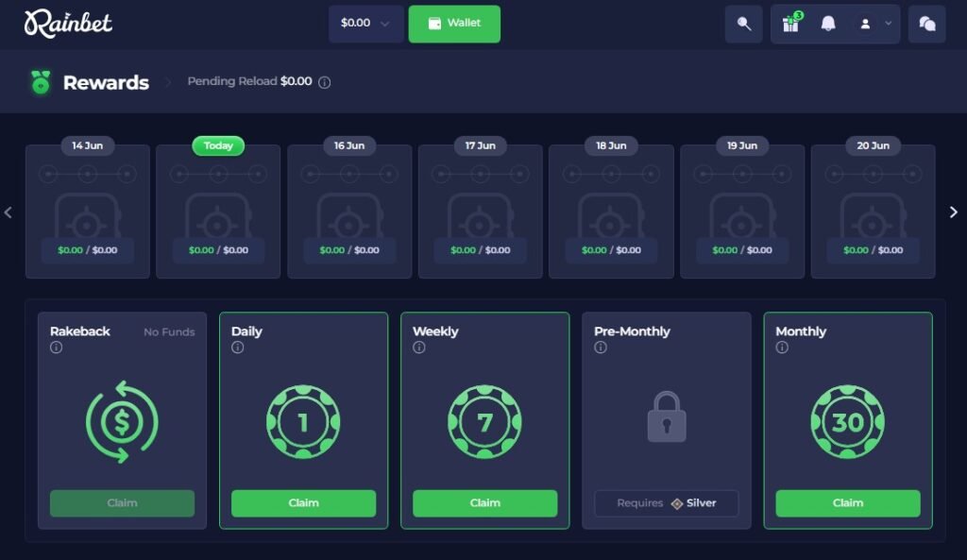Claim the Monthly reward
967x560 pixels.
point(848,503)
